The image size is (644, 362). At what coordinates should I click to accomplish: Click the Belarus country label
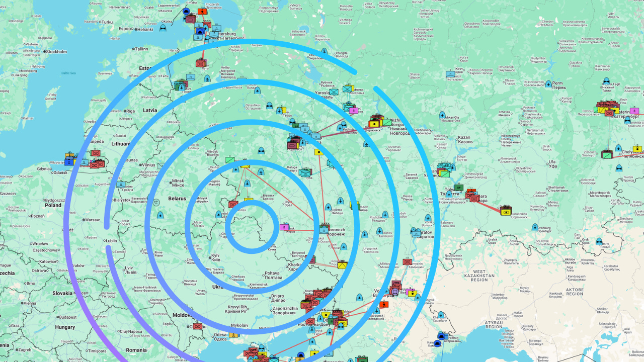[177, 199]
